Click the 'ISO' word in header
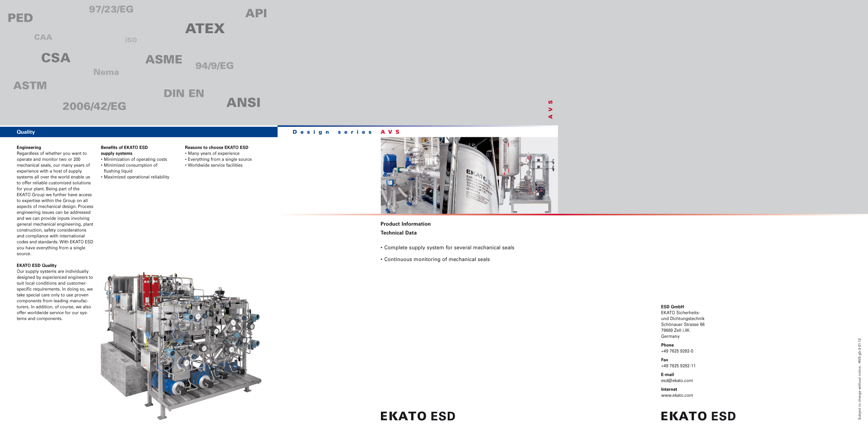Screen dimensions: 868x438 [x=131, y=40]
